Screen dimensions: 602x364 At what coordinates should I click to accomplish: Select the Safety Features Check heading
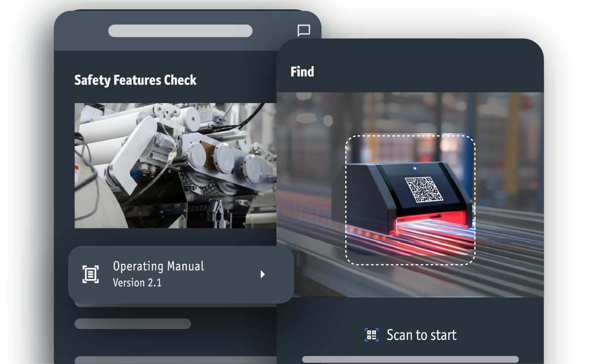135,80
